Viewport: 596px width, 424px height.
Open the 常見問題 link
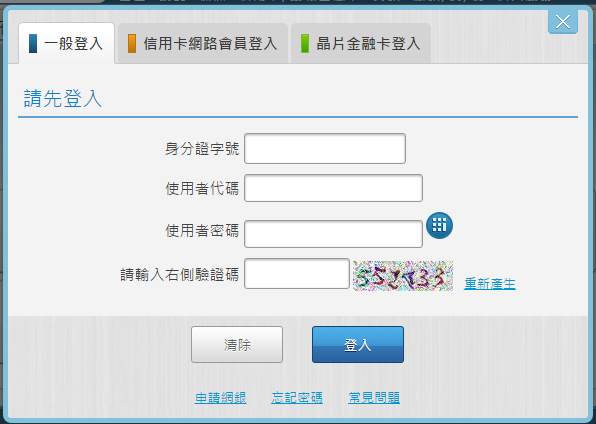pos(374,398)
